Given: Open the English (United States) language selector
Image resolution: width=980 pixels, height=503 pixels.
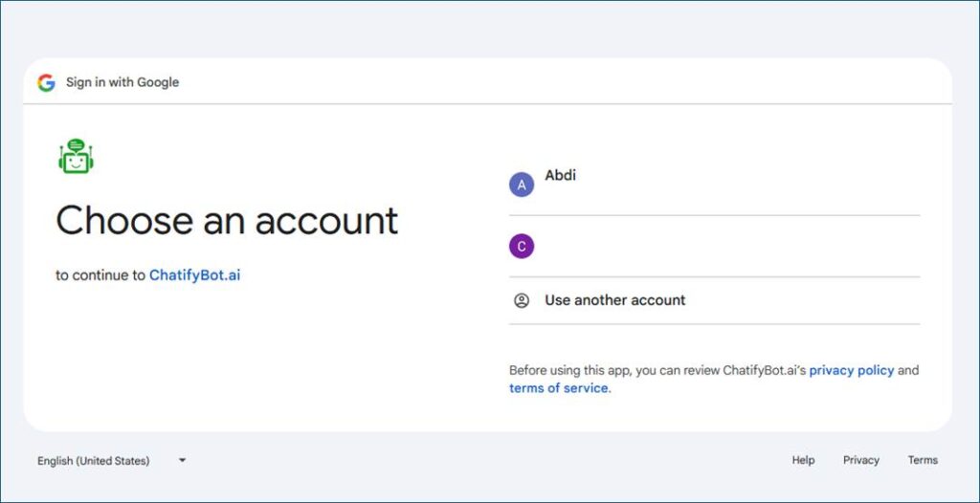Looking at the screenshot, I should [94, 461].
